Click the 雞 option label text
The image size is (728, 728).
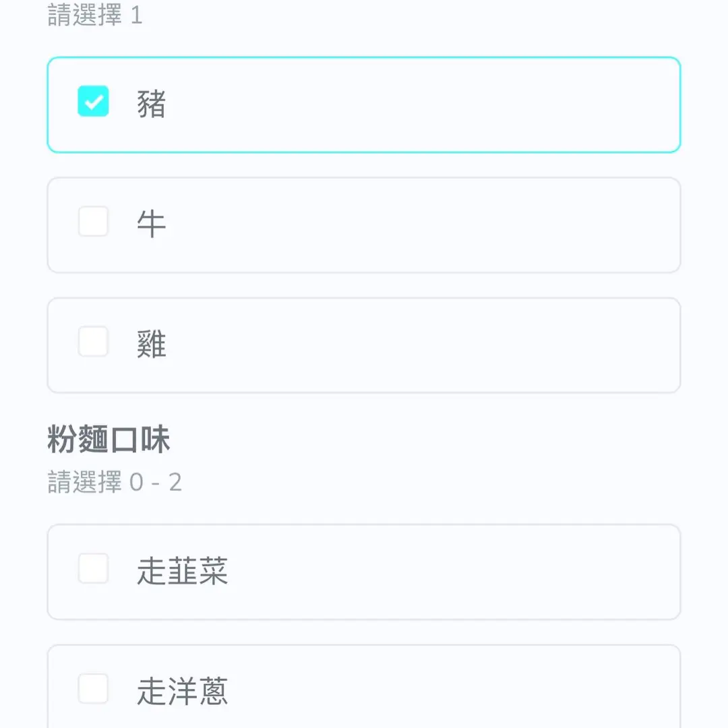tap(151, 344)
